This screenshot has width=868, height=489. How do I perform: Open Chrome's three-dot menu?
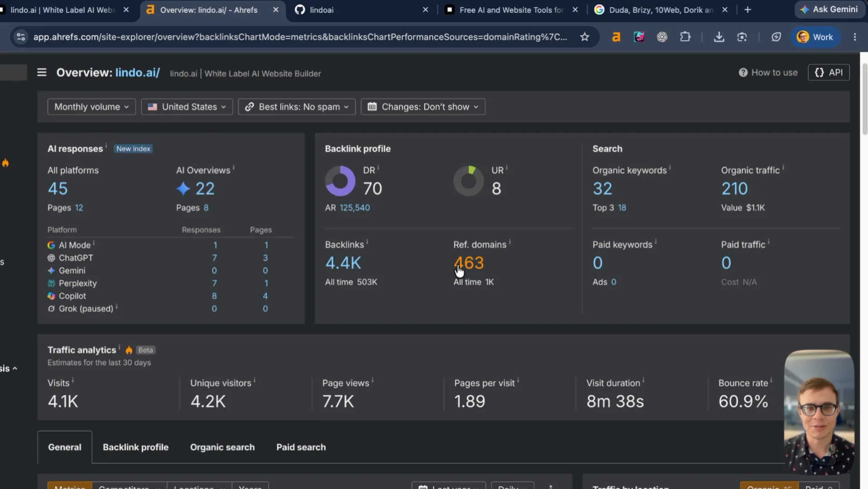click(x=854, y=37)
